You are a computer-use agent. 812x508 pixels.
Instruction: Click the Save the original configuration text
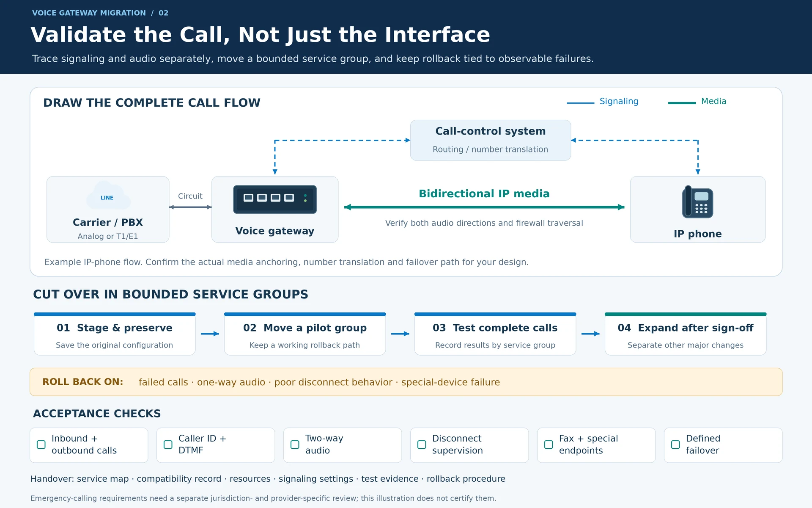point(115,345)
